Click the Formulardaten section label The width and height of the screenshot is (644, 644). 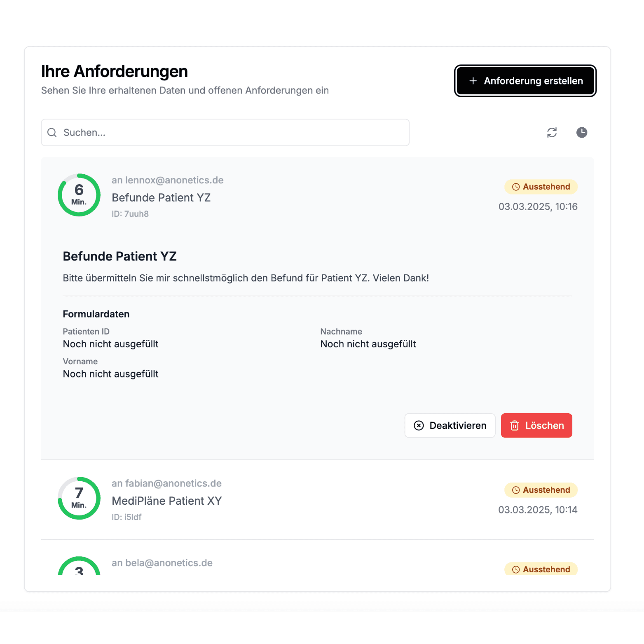(x=96, y=314)
